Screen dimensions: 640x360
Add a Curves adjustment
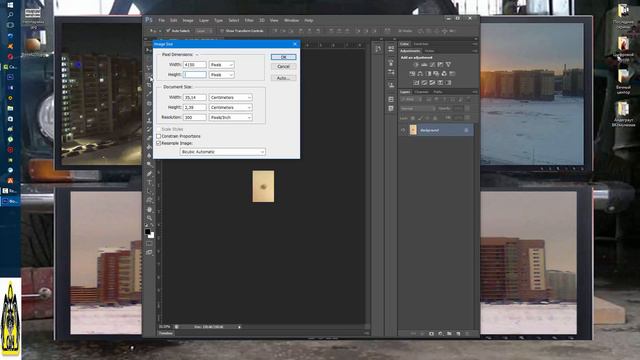432,65
